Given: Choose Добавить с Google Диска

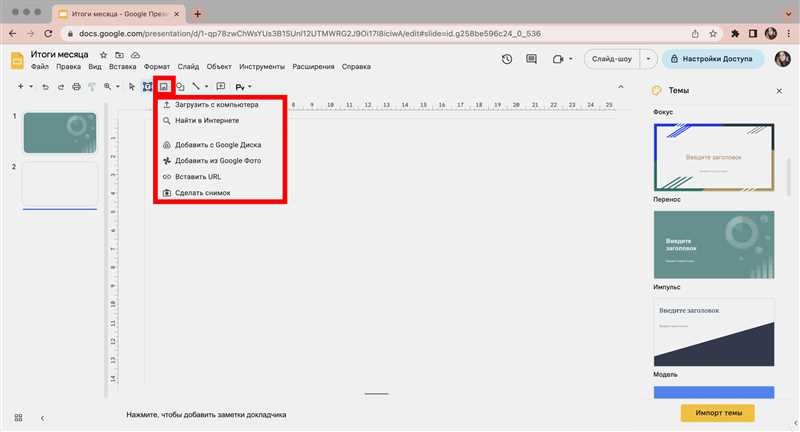Looking at the screenshot, I should pyautogui.click(x=220, y=145).
